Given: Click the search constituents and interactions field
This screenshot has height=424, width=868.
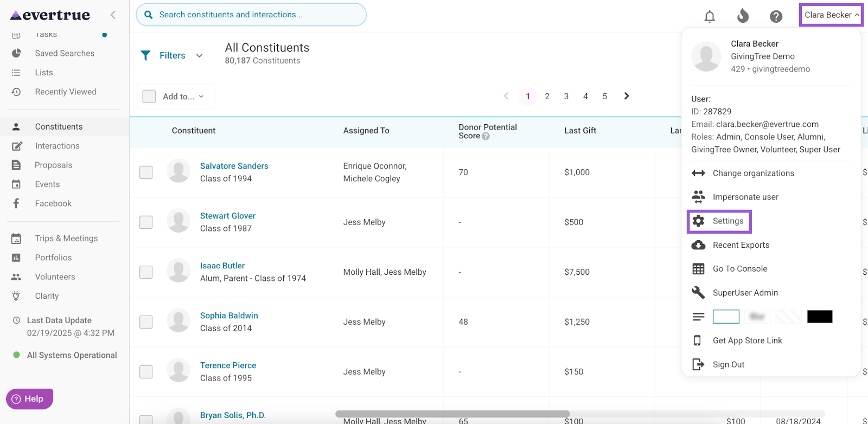Looking at the screenshot, I should (255, 15).
